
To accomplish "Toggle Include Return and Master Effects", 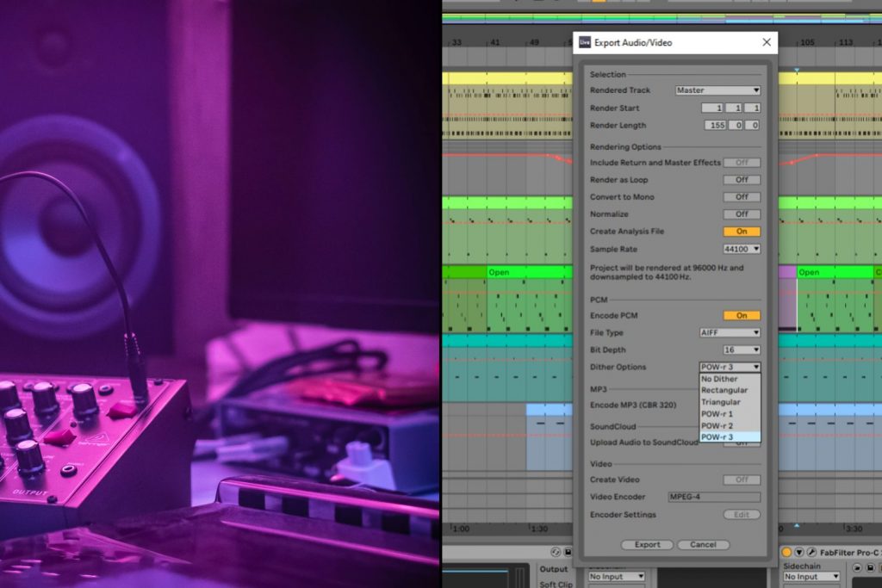I will 742,163.
